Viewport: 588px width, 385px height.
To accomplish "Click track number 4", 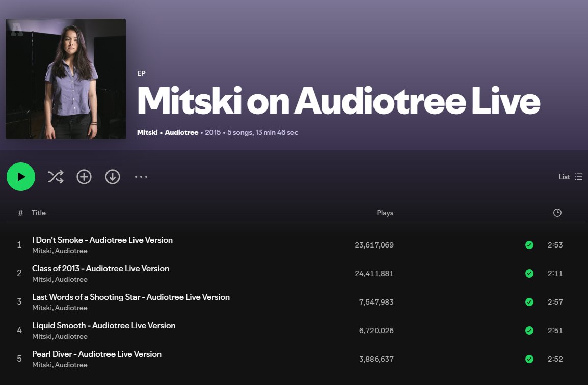I will [x=19, y=331].
